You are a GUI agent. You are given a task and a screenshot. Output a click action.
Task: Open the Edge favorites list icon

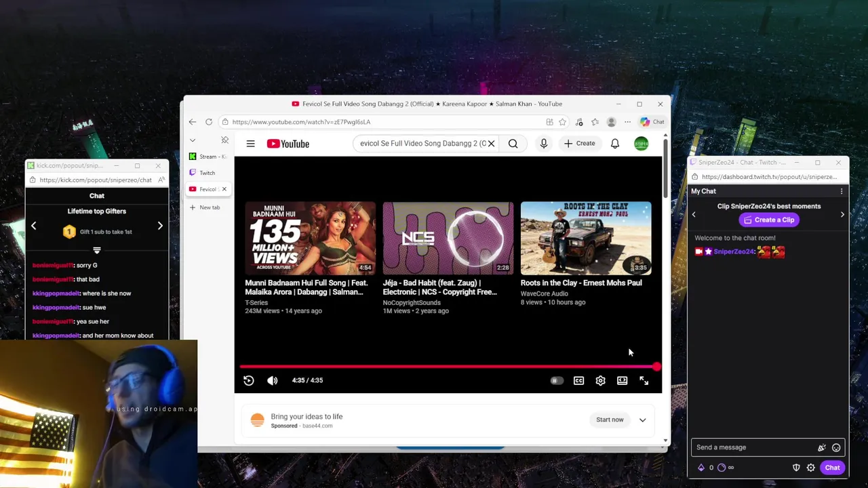tap(595, 122)
